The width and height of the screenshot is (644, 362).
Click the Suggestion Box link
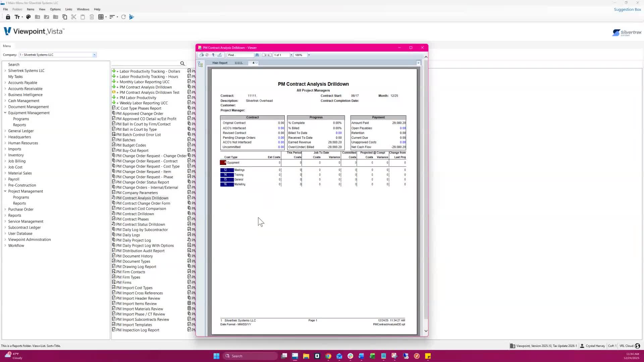coord(627,9)
